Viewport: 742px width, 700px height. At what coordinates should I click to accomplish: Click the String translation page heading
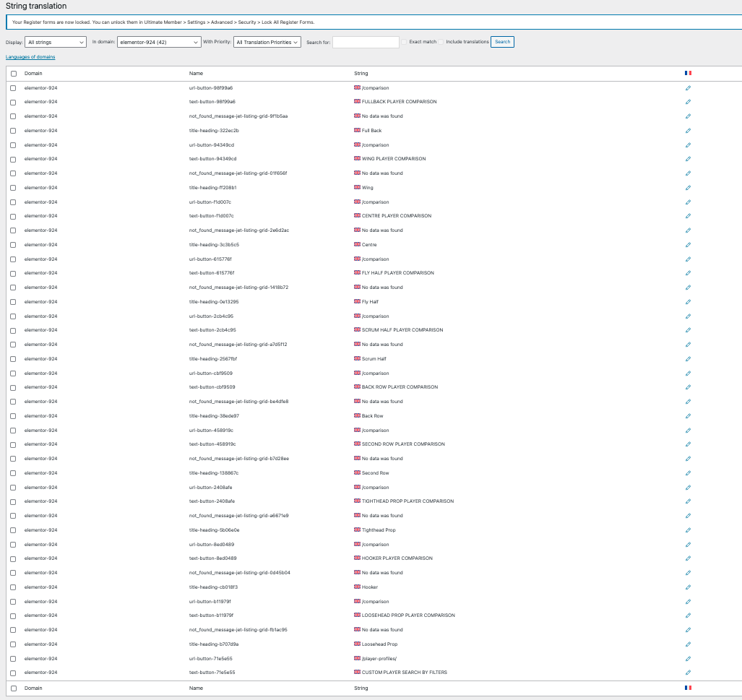click(x=36, y=7)
